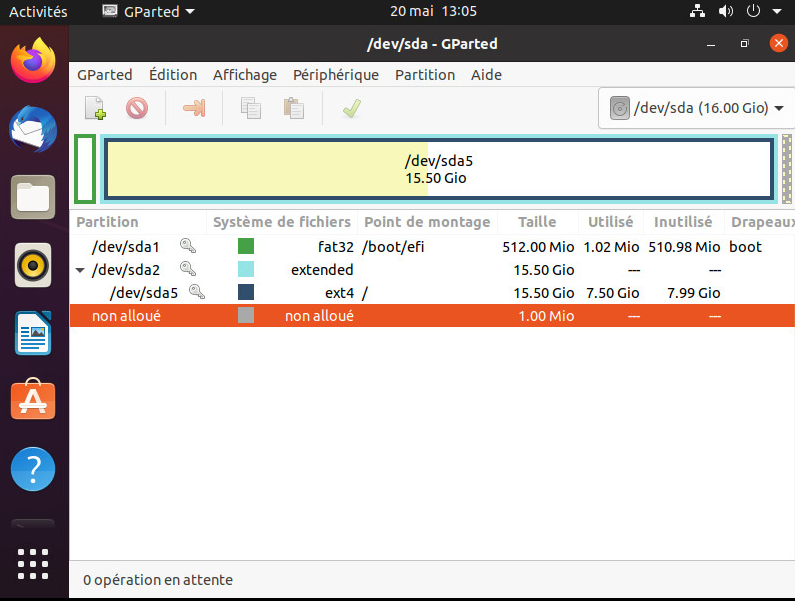Click the power icon in top bar
The height and width of the screenshot is (601, 795).
(x=753, y=11)
